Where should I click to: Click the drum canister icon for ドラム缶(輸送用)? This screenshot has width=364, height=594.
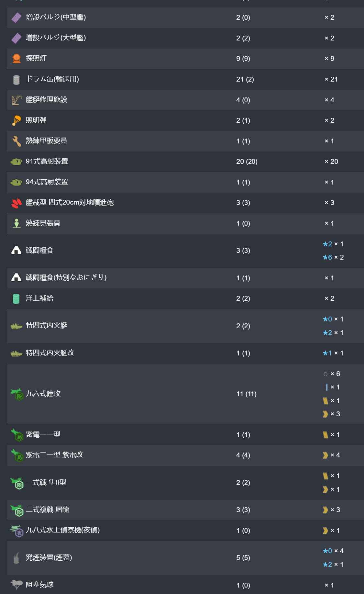pyautogui.click(x=17, y=79)
